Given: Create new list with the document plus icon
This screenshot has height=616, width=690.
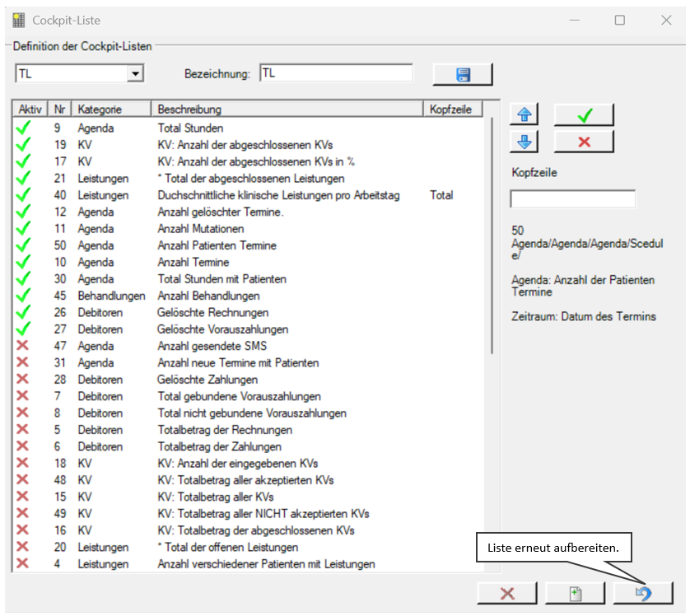Looking at the screenshot, I should [576, 594].
